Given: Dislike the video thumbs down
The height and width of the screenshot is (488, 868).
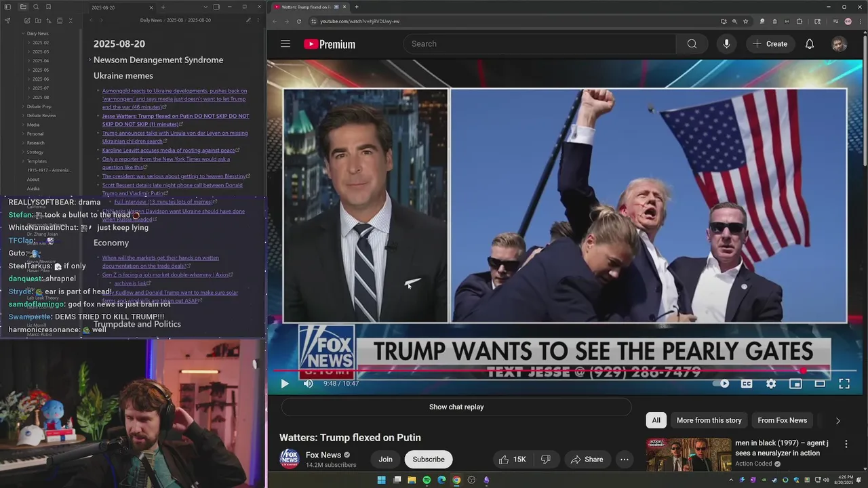Looking at the screenshot, I should coord(545,460).
